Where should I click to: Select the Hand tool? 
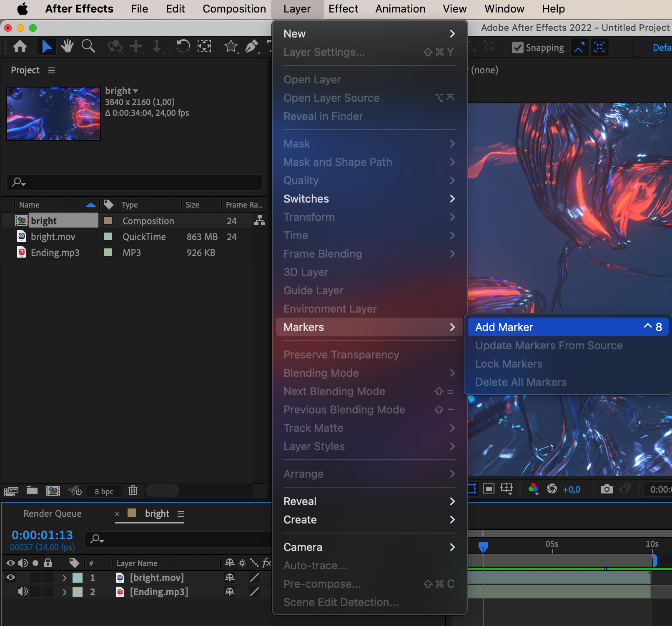point(67,46)
